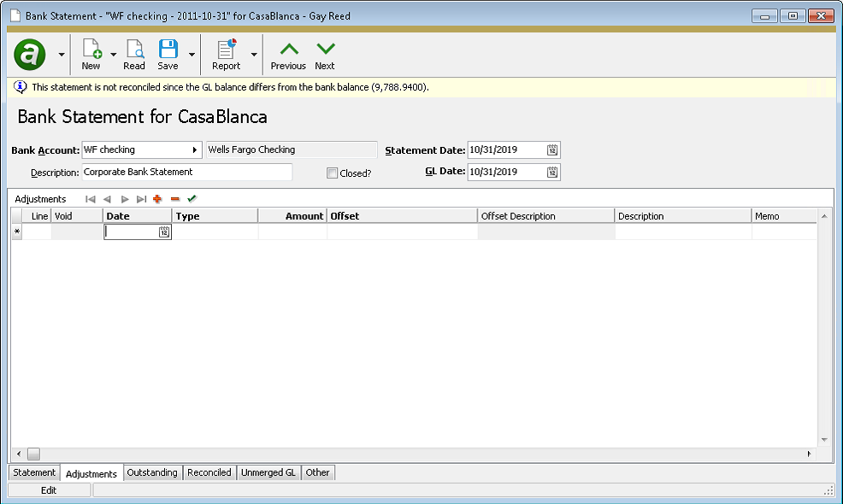Viewport: 843px width, 504px height.
Task: Open the Report icon
Action: pyautogui.click(x=227, y=50)
